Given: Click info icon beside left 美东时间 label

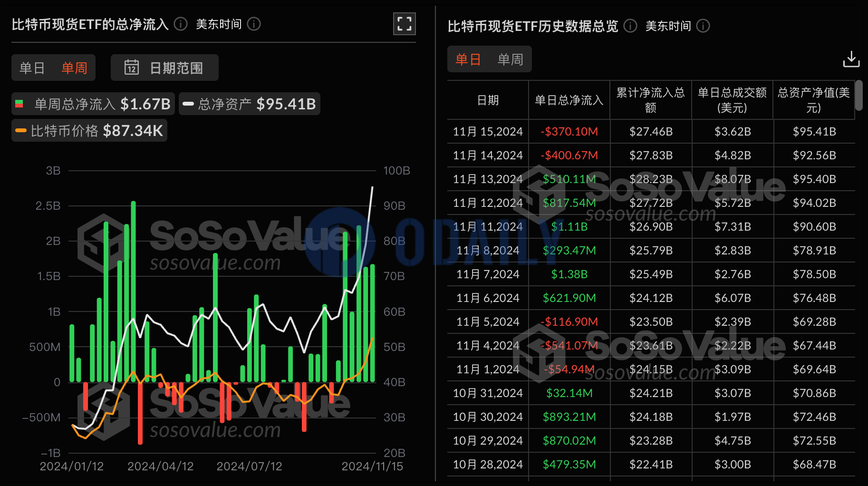Looking at the screenshot, I should point(254,24).
